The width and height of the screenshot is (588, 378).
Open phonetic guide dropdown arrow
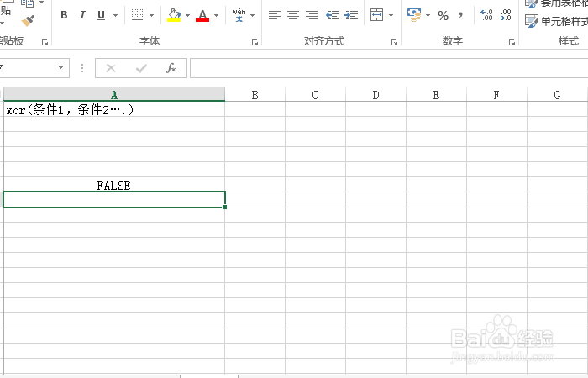[x=252, y=15]
